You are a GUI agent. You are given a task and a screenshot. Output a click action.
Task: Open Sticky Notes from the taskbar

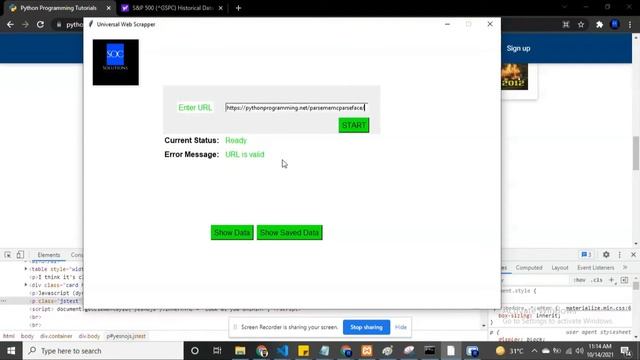click(x=303, y=351)
